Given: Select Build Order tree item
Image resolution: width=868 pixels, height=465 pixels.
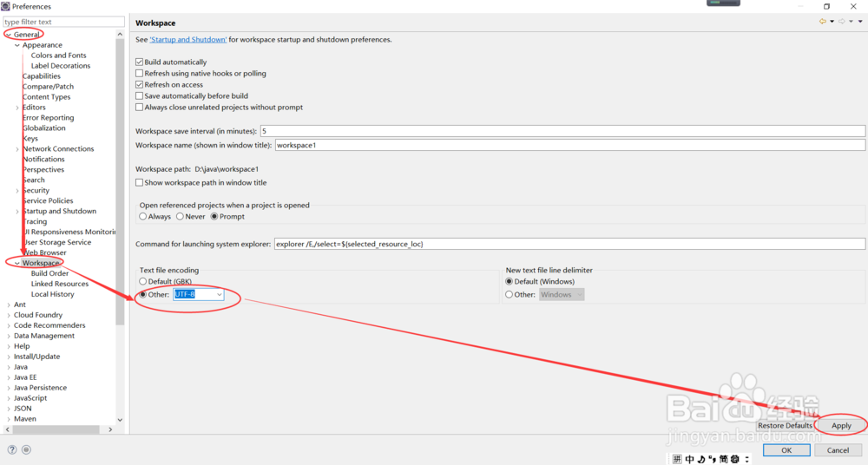Looking at the screenshot, I should pos(49,273).
